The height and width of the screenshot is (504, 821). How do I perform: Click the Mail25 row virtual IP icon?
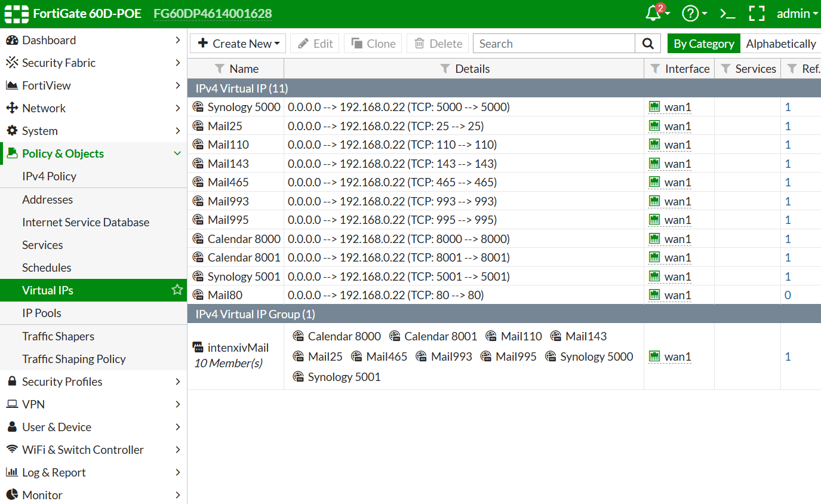[198, 125]
